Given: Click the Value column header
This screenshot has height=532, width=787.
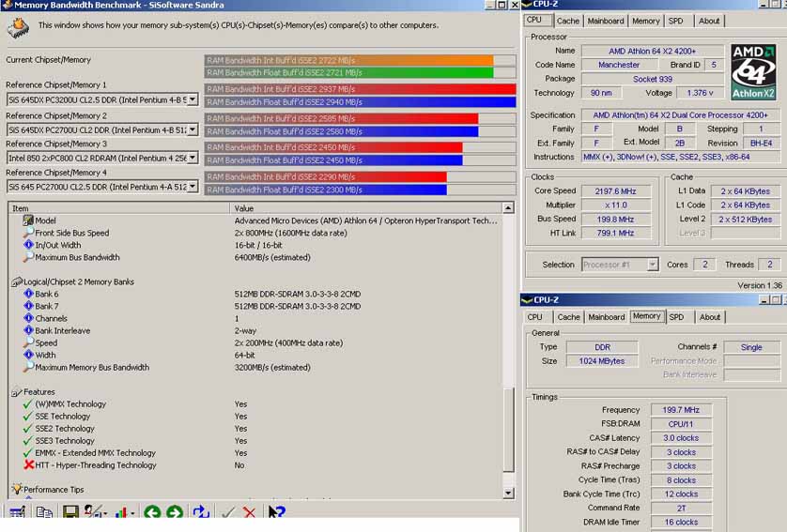Looking at the screenshot, I should pos(366,208).
